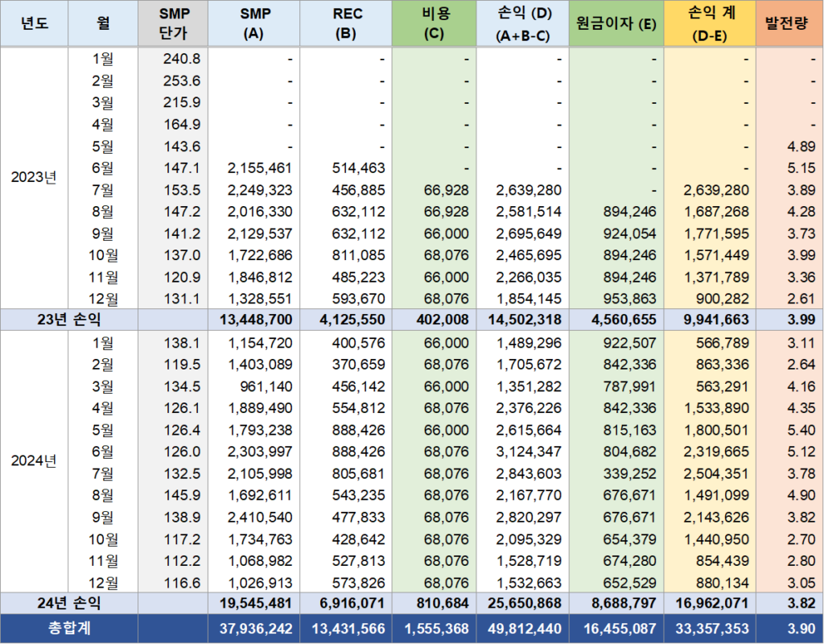Select the 2024년 year label cell
Image resolution: width=824 pixels, height=644 pixels.
click(x=34, y=461)
